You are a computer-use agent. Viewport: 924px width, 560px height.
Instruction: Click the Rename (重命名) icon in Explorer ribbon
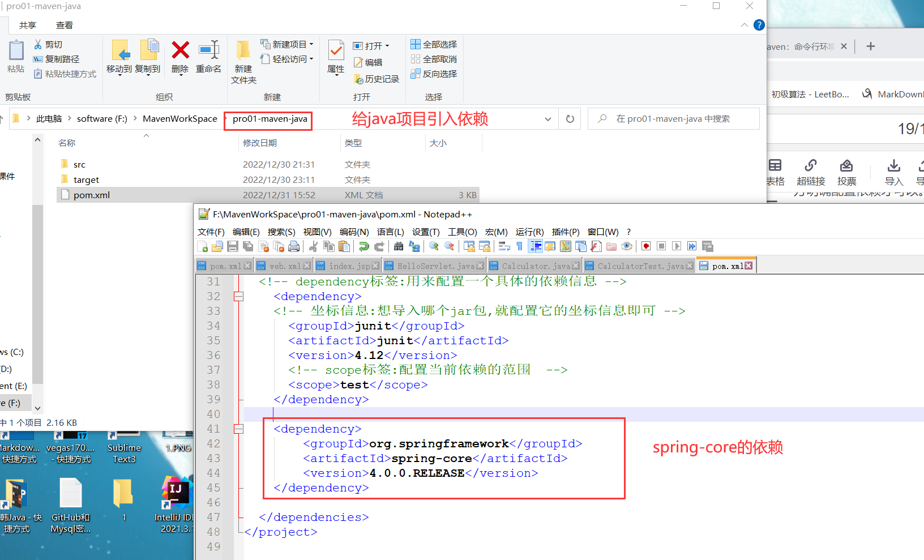[208, 57]
